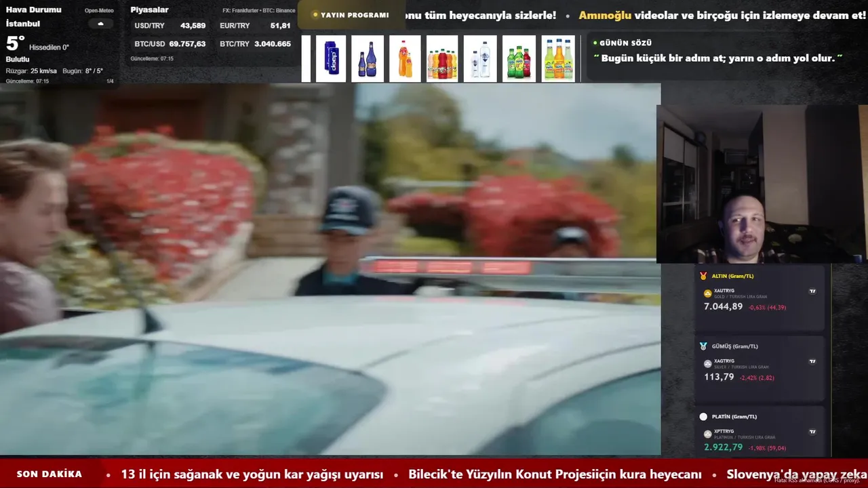Click the silver bars icon next to XAGTRYG
Viewport: 868px width, 488px height.
[708, 364]
